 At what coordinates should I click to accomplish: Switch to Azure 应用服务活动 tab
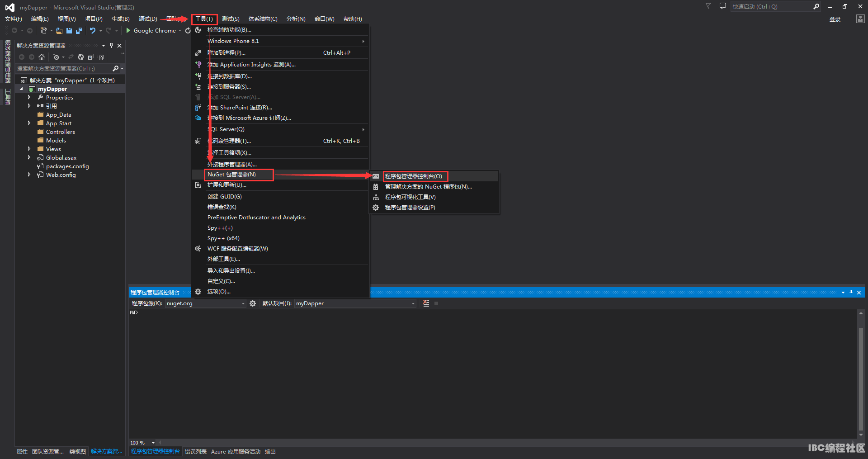(x=236, y=452)
